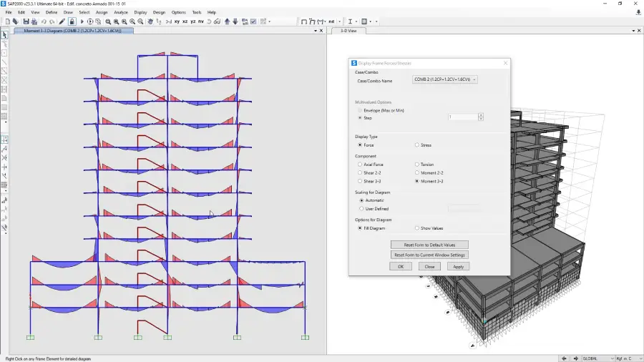This screenshot has width=644, height=362.
Task: Move up in list with up arrow icon
Action: click(228, 21)
